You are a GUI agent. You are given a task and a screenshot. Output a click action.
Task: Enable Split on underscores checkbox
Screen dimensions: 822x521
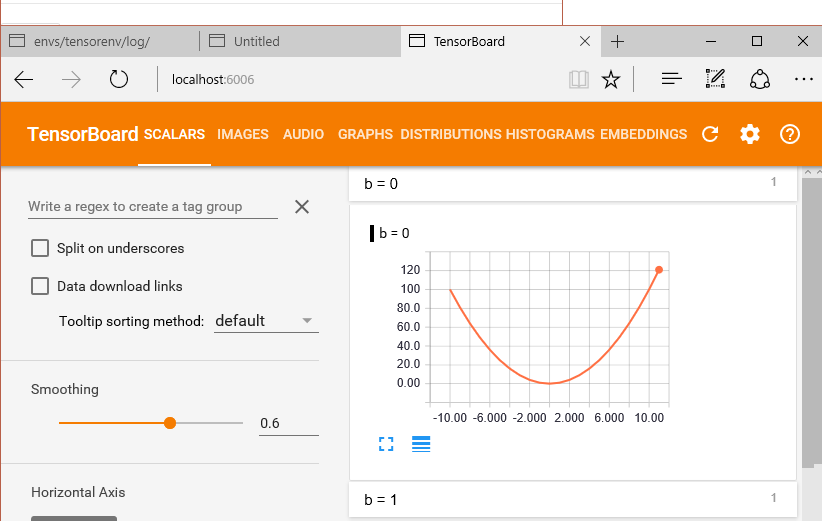coord(40,248)
